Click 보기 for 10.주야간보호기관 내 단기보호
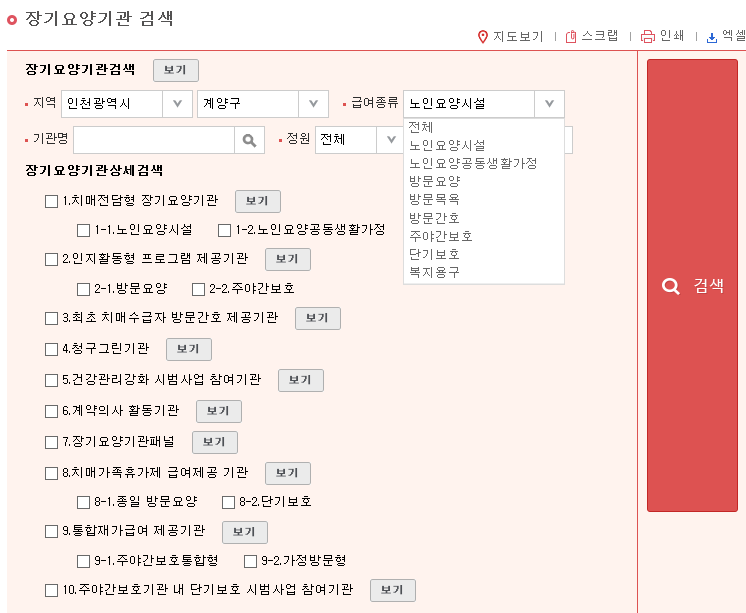 (393, 590)
